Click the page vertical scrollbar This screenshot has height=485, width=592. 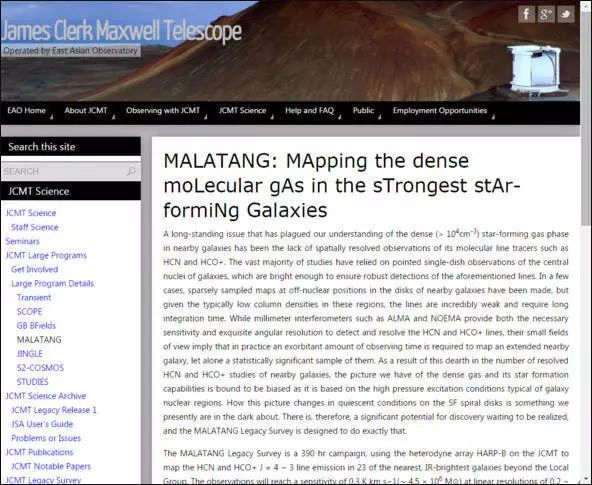586,113
